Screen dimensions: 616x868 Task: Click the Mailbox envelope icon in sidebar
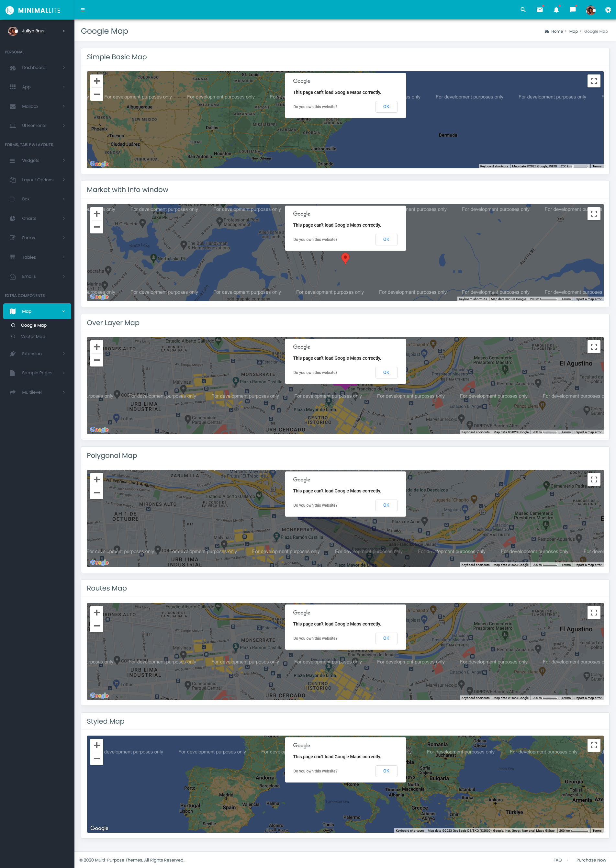(13, 106)
